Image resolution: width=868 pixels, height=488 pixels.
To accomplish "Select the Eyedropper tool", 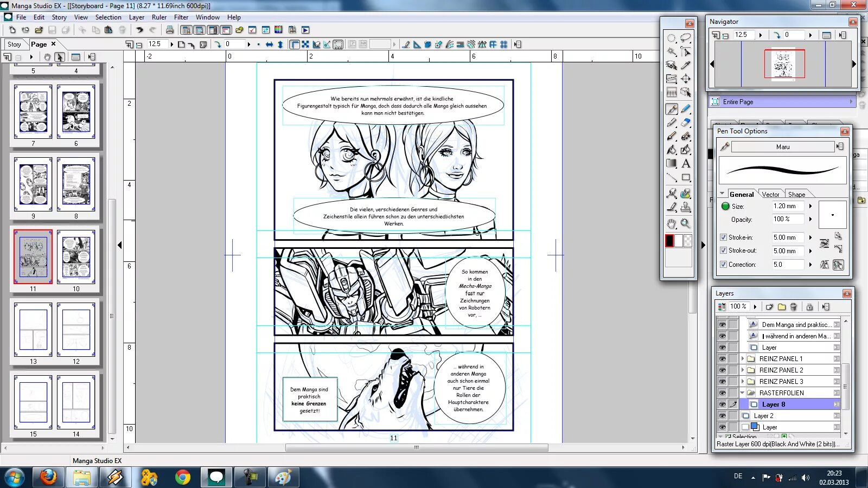I will [x=686, y=66].
